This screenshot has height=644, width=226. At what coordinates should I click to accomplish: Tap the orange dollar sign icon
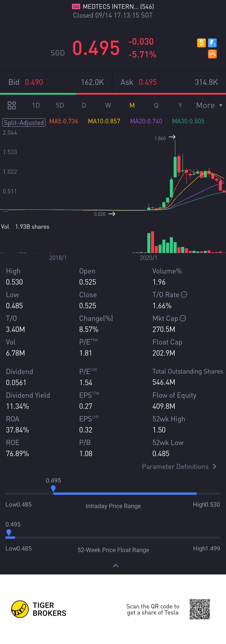click(x=201, y=43)
